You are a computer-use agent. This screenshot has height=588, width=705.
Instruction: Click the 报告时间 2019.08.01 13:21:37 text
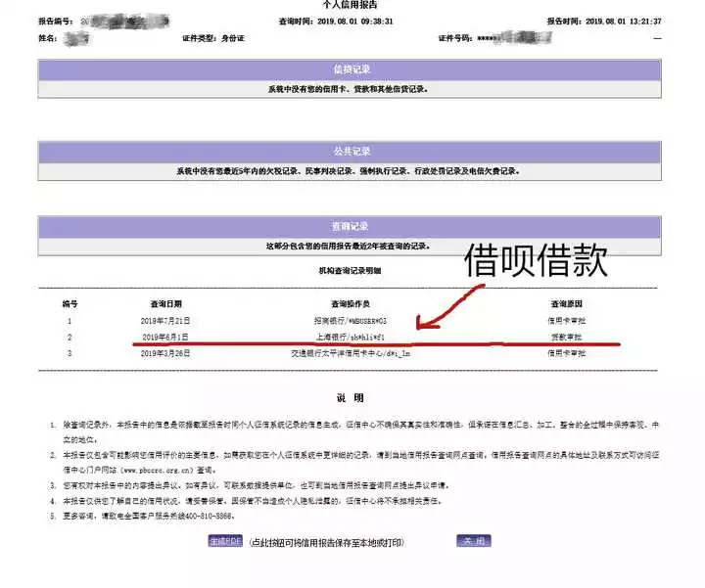[604, 22]
